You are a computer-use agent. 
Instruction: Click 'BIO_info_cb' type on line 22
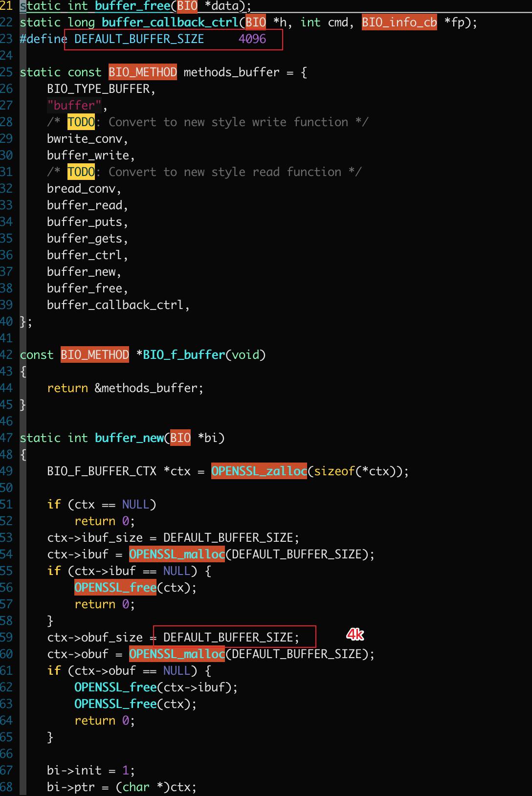399,22
